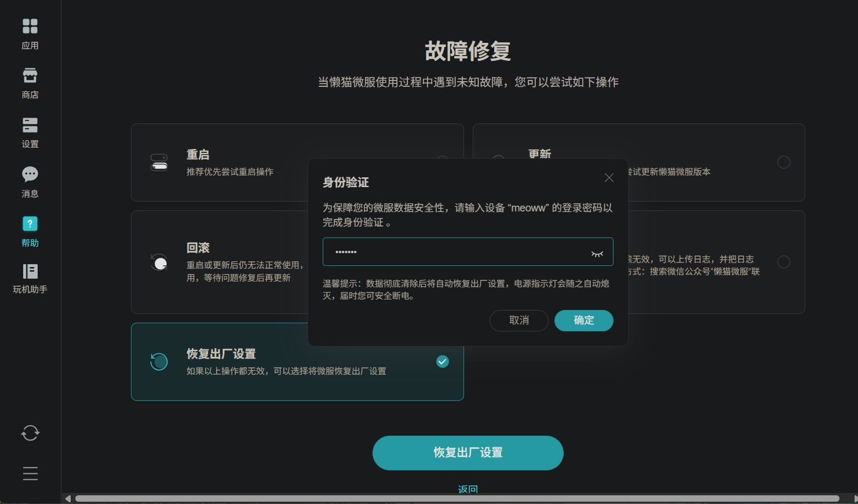Close the 身份验证 dialog with X
The width and height of the screenshot is (858, 504).
click(609, 178)
